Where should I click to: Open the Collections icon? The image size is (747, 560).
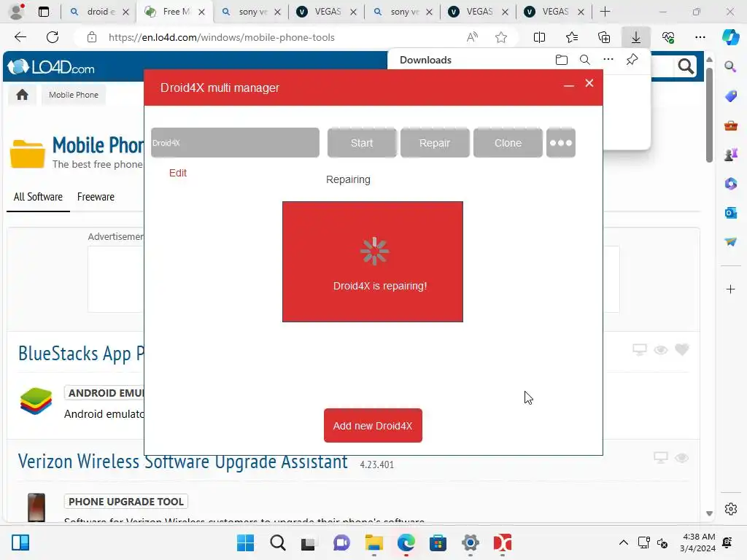[604, 37]
